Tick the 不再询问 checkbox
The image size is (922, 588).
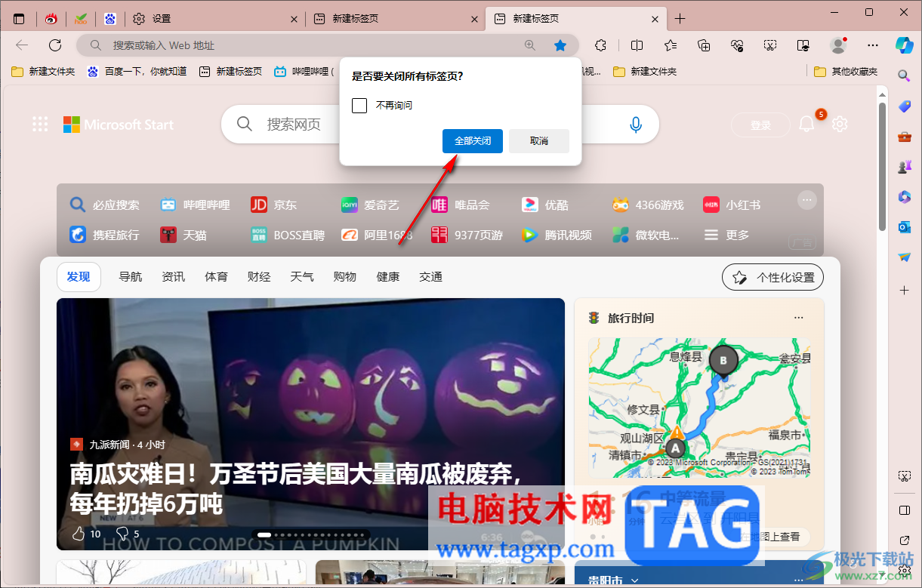point(359,106)
